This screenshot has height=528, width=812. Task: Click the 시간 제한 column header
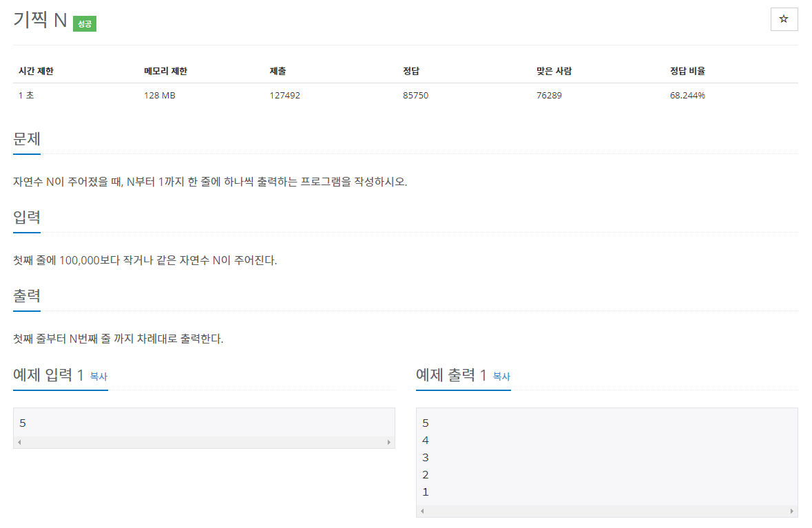(36, 71)
